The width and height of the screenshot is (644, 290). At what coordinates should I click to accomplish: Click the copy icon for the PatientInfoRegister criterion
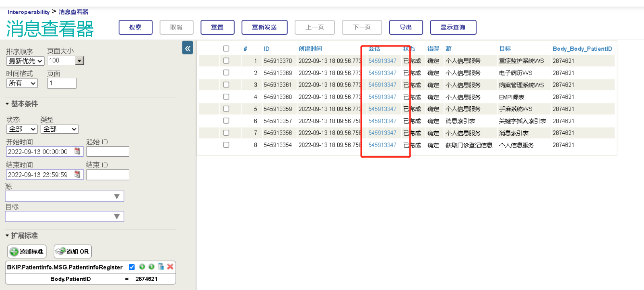[161, 267]
